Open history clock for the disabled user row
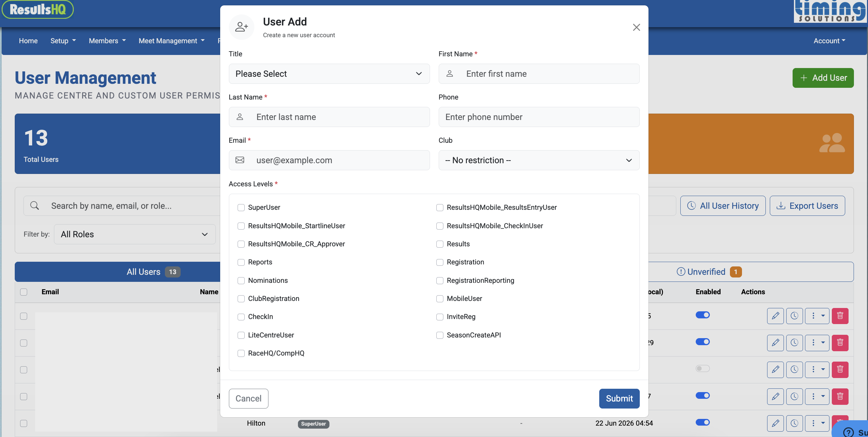 [794, 370]
